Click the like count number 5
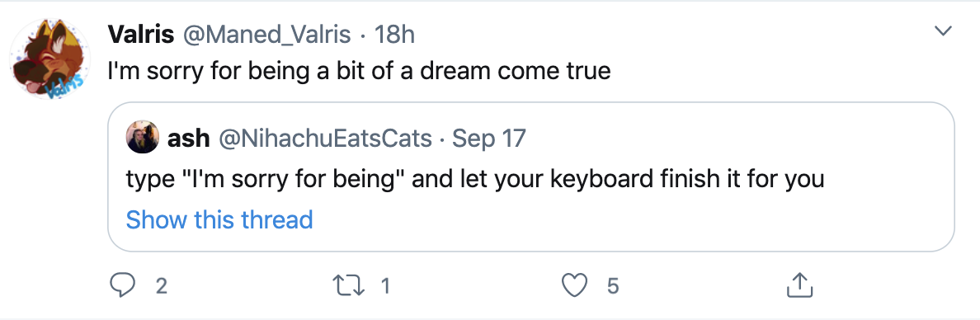 [x=612, y=286]
